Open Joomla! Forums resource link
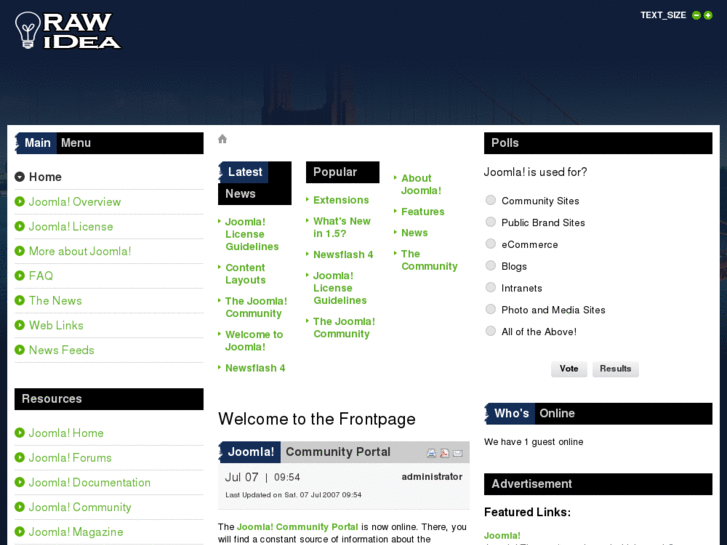The width and height of the screenshot is (727, 545). [x=70, y=458]
